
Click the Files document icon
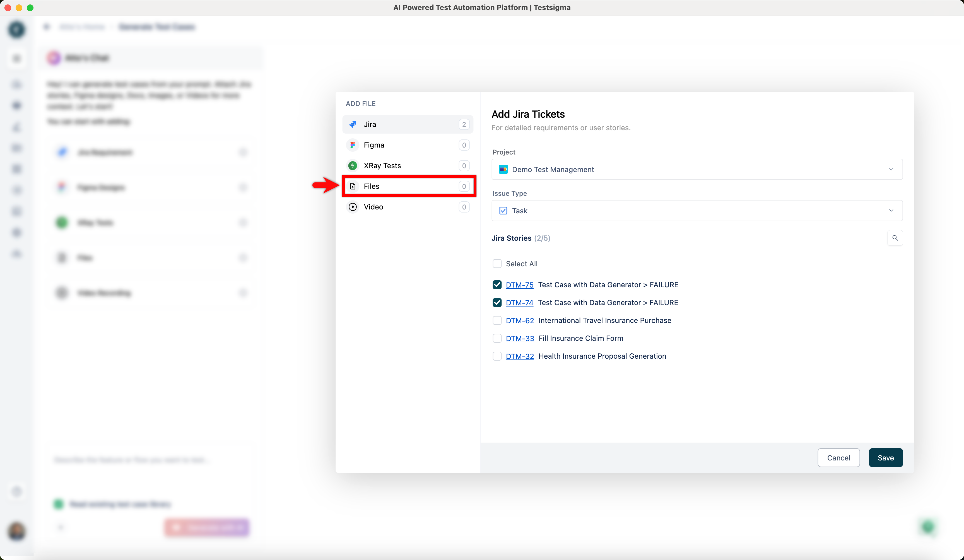coord(353,186)
